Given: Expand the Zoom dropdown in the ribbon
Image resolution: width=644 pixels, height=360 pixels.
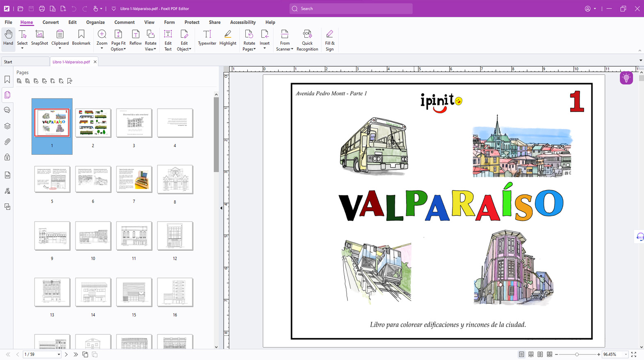Looking at the screenshot, I should pos(102,48).
